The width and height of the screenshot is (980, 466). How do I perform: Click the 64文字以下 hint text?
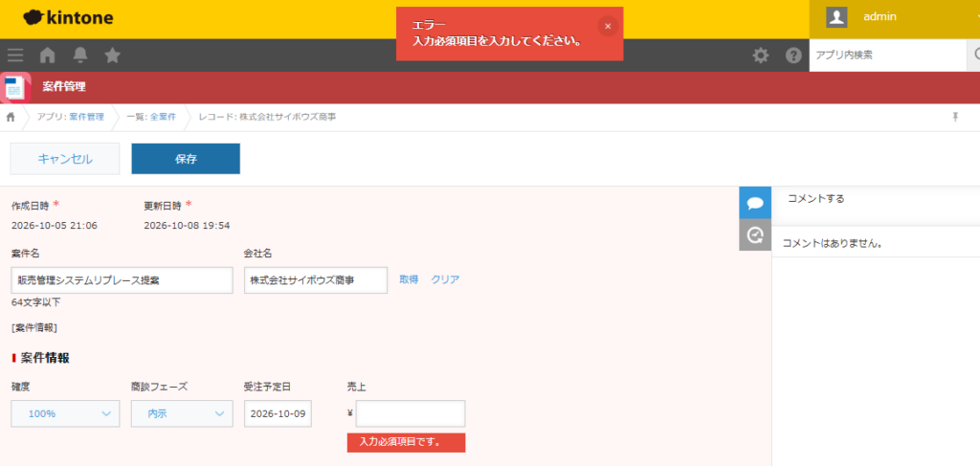click(35, 302)
